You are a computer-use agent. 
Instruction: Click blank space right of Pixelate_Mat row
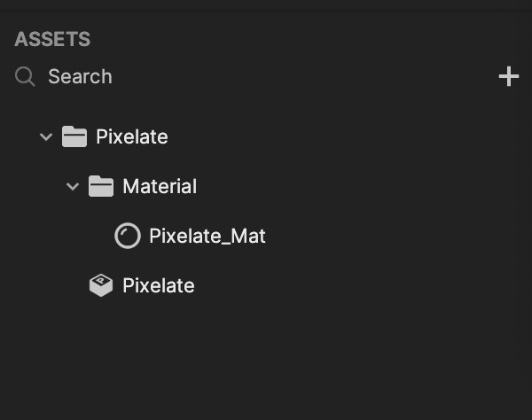[x=397, y=236]
